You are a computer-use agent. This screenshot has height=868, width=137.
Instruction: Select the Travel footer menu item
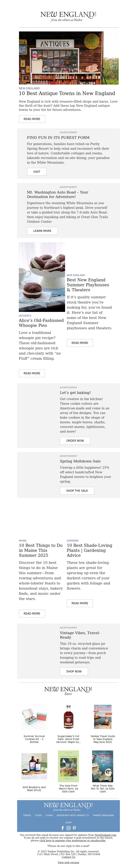pos(27,815)
